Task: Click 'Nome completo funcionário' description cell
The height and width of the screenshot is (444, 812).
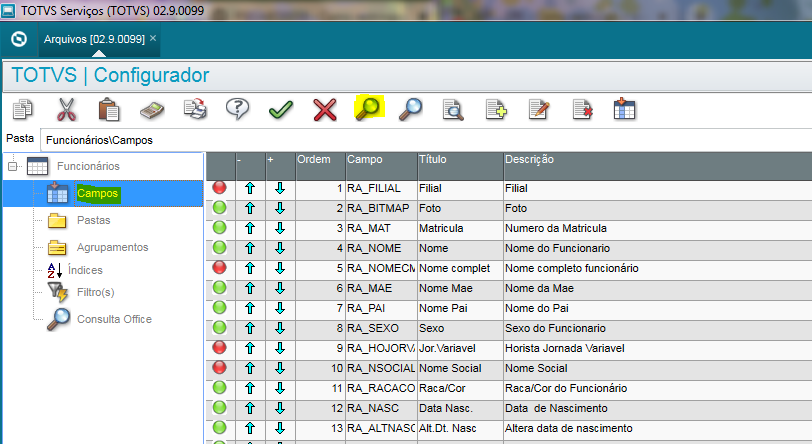Action: [x=658, y=268]
